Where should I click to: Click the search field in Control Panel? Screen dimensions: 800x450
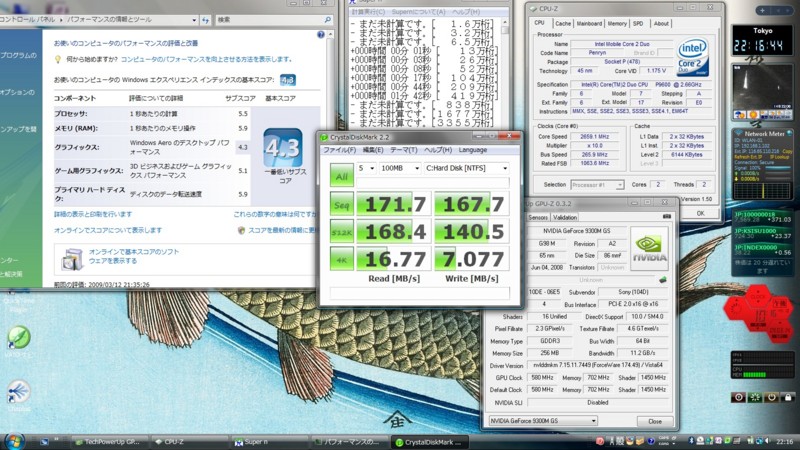(274, 19)
